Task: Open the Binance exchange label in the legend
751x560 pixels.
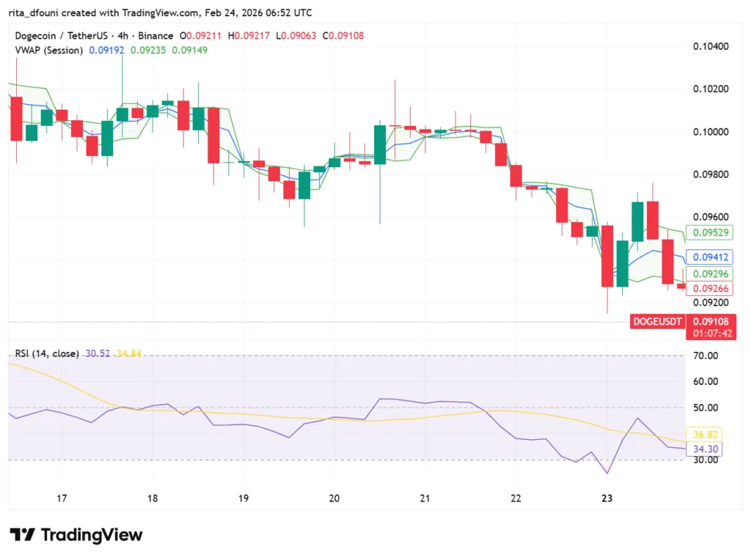Action: point(156,35)
